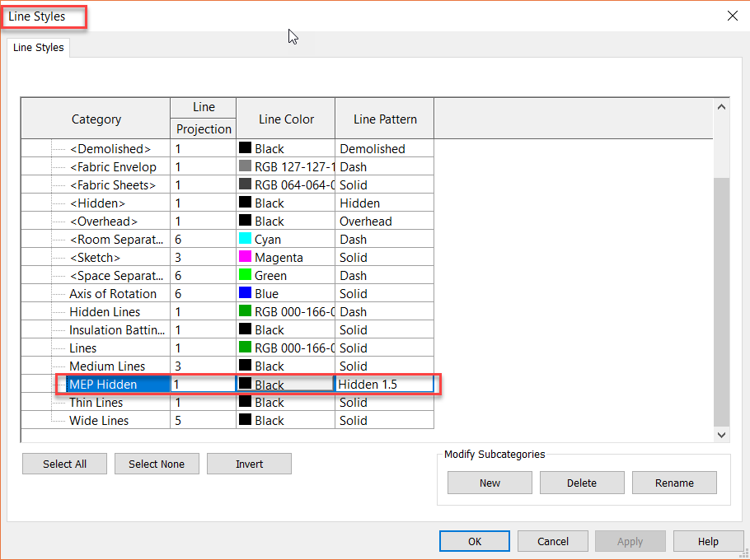Viewport: 750px width, 560px height.
Task: Select the <Overhead> category row
Action: (103, 222)
